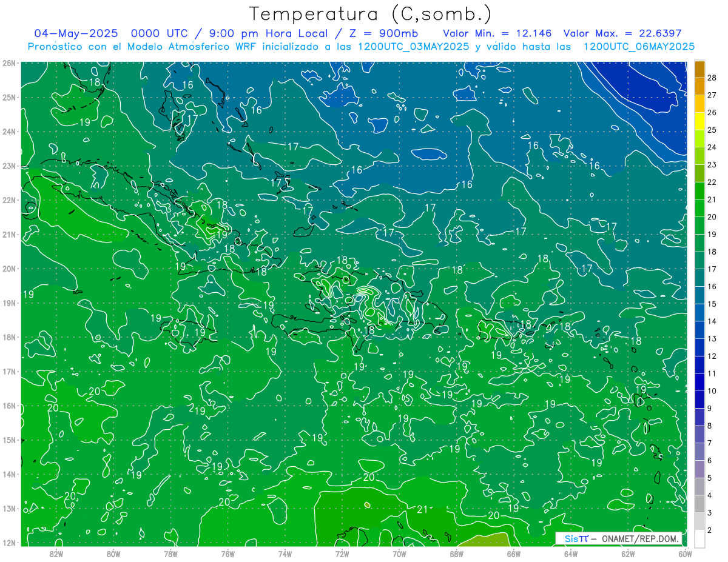Screen dimensions: 728x562
Task: Click the white bottom swatch below 2 in legend
Action: point(700,538)
